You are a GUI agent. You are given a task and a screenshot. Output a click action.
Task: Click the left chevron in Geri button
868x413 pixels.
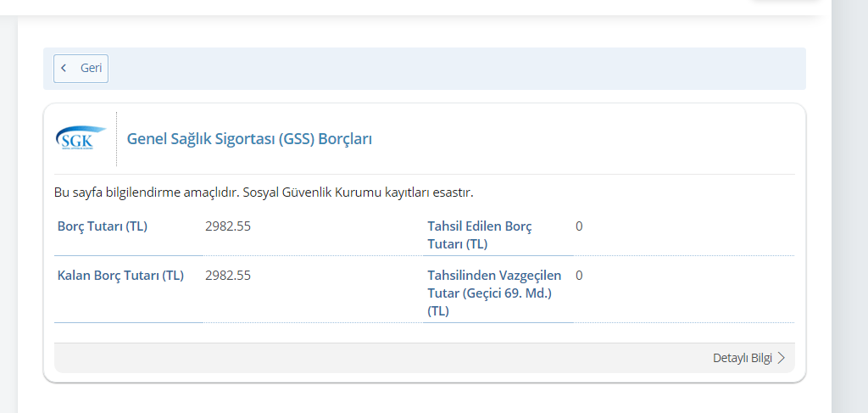(x=64, y=68)
